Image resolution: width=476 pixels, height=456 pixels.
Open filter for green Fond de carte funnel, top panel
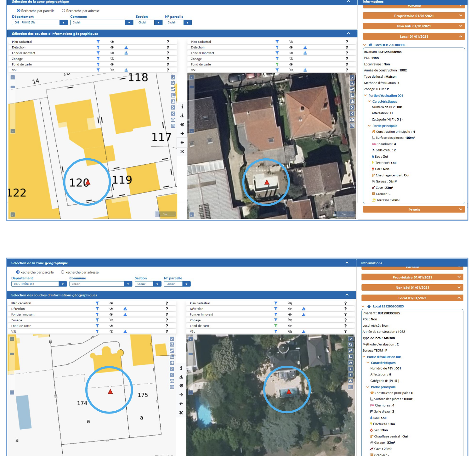click(x=277, y=65)
